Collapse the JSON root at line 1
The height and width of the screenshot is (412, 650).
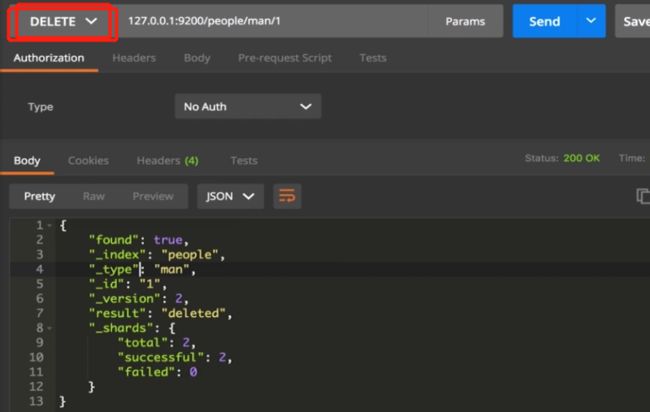tap(50, 225)
